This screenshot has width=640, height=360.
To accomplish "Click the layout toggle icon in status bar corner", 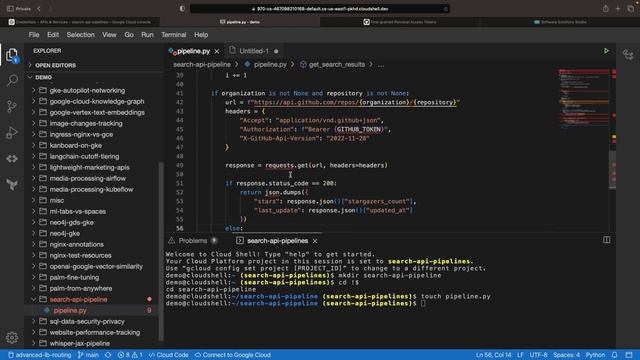I will [629, 355].
